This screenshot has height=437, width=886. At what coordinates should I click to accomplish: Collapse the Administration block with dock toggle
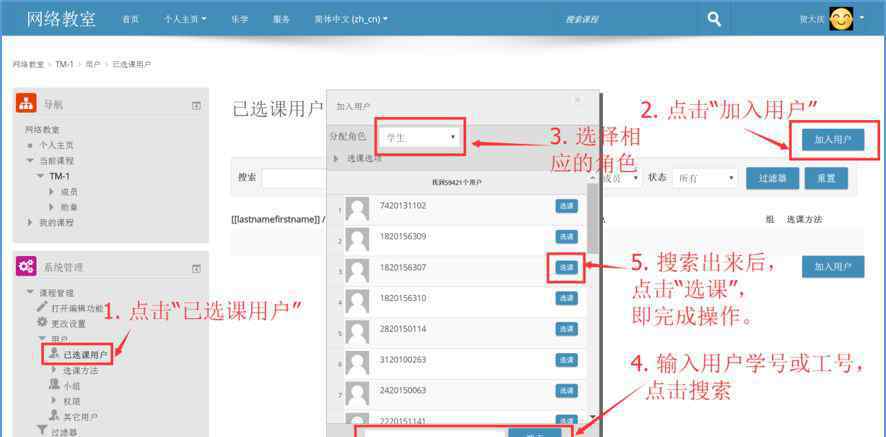tap(196, 268)
